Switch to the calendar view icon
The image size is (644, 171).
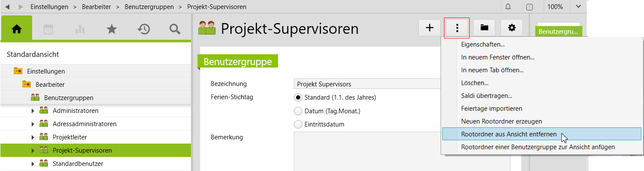coord(48,29)
